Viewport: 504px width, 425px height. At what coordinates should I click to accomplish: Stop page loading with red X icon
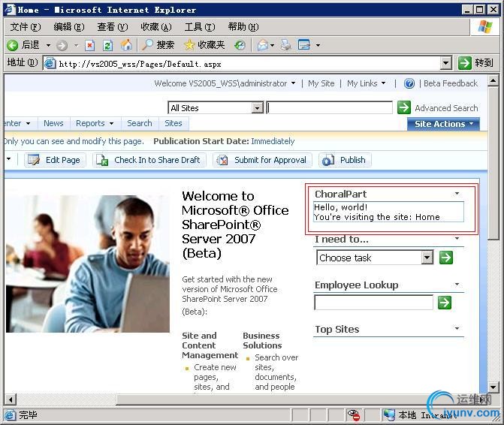89,45
